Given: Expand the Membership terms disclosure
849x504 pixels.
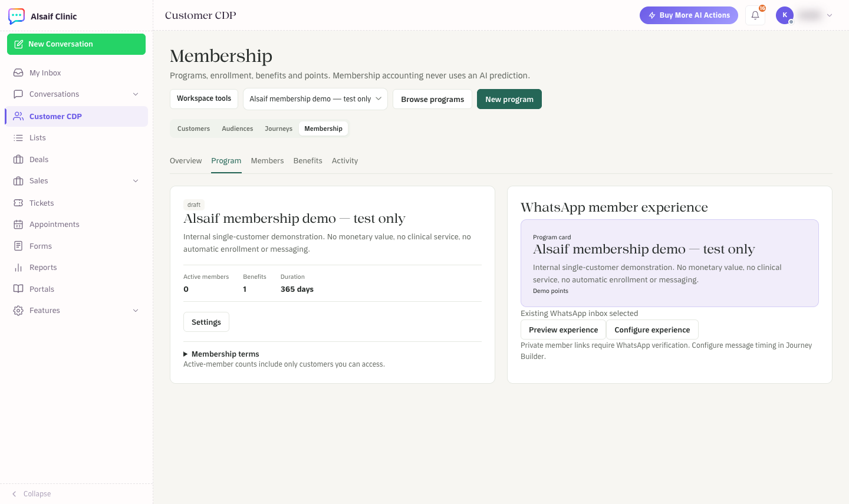Looking at the screenshot, I should click(222, 354).
